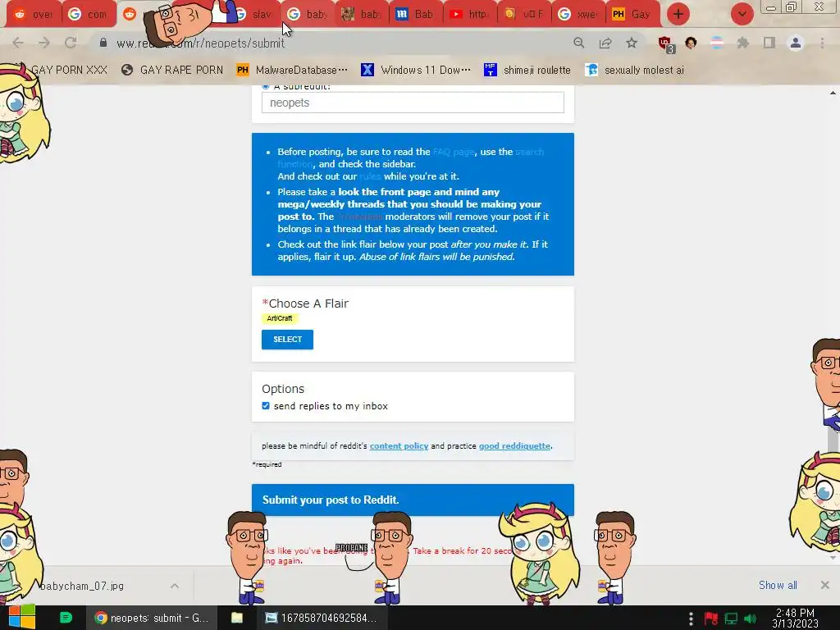Switch to the 'com' Google tab
The width and height of the screenshot is (840, 630).
click(x=89, y=14)
